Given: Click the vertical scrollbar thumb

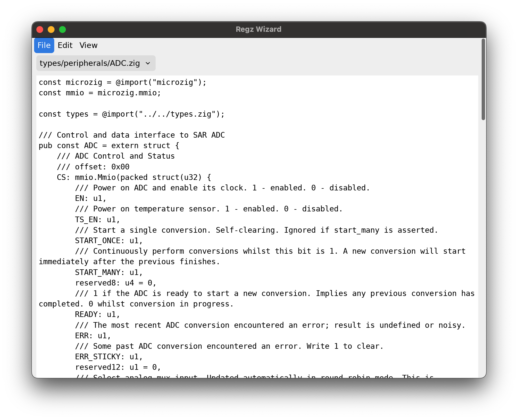Looking at the screenshot, I should 483,79.
